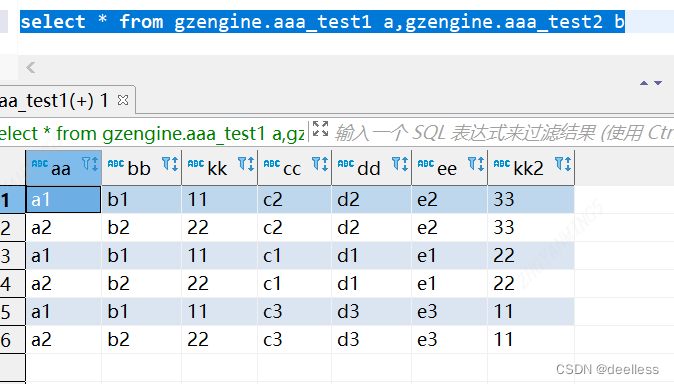The width and height of the screenshot is (674, 384).
Task: Open filter/sort icon on kk2 column
Action: pyautogui.click(x=563, y=164)
